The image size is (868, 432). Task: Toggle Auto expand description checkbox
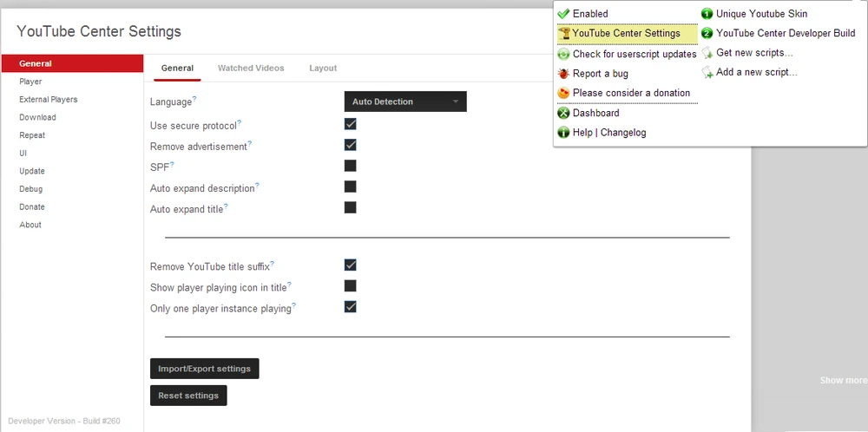coord(351,187)
